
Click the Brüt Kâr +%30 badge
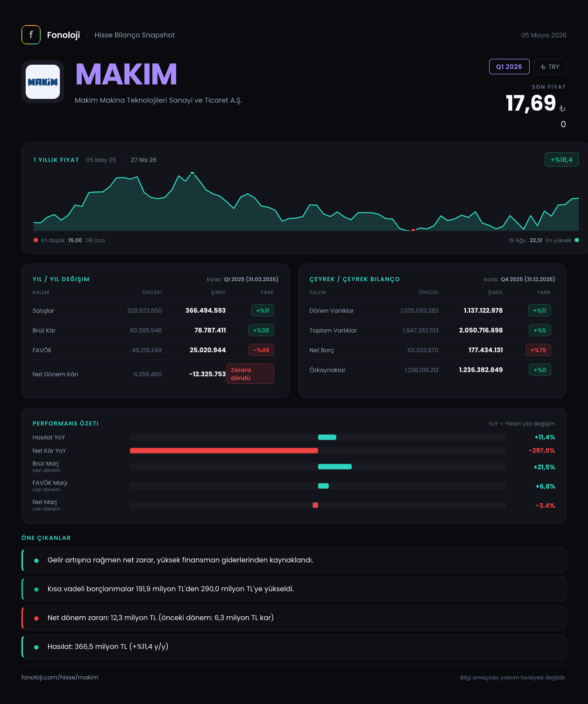tap(261, 330)
